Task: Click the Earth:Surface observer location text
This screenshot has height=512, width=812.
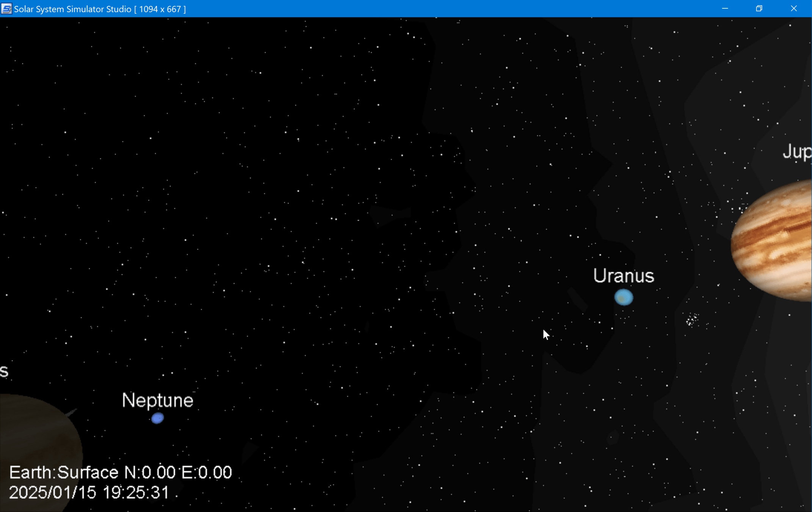Action: pyautogui.click(x=64, y=473)
